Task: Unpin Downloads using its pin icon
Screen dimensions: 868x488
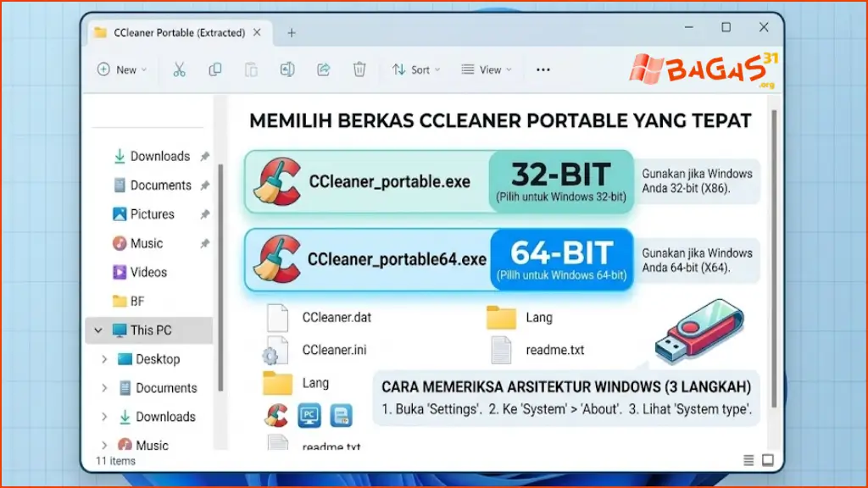Action: point(205,157)
